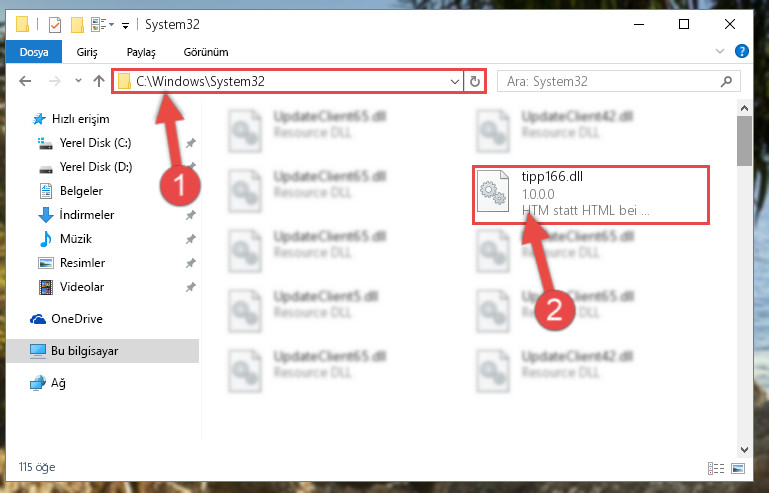Expand the ribbon with the chevron
Viewport: 769px width, 493px height.
point(719,51)
